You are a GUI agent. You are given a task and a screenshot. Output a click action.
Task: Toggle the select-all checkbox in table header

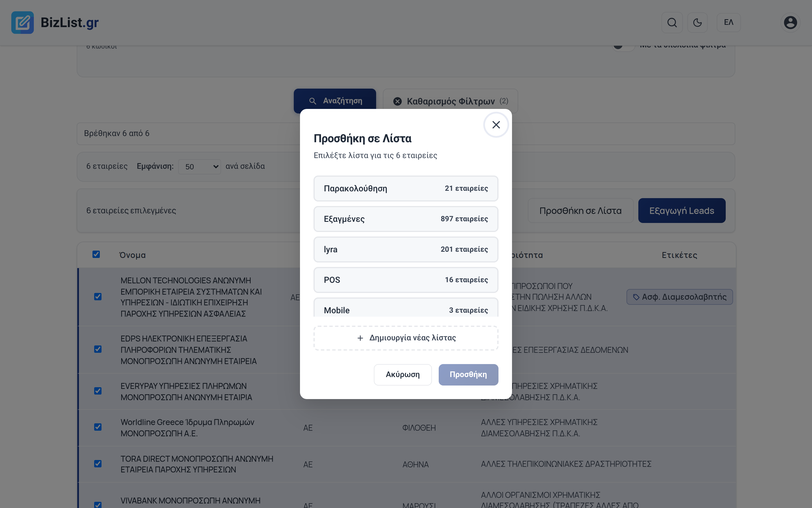click(x=96, y=254)
